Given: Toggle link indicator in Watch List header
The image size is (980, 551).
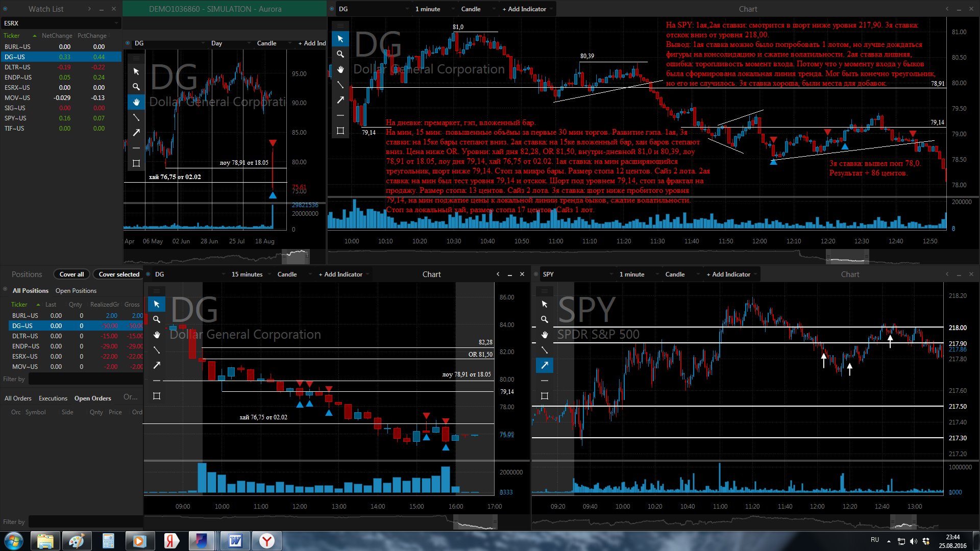Looking at the screenshot, I should click(5, 9).
